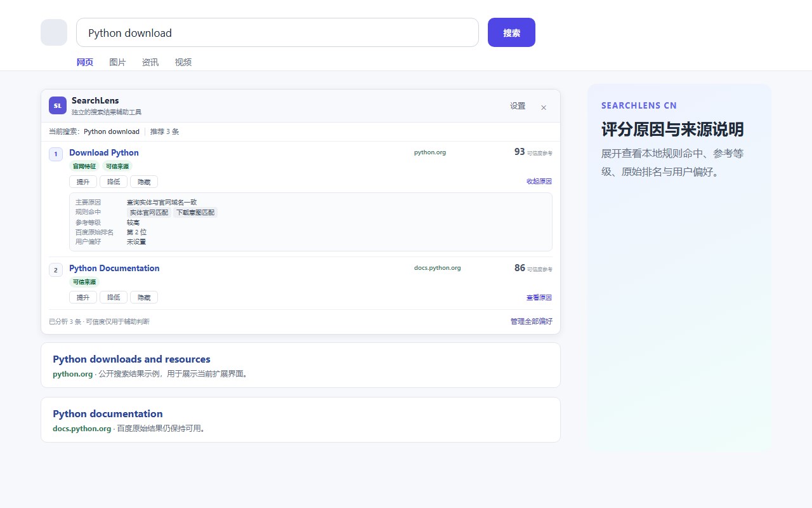Image resolution: width=812 pixels, height=508 pixels.
Task: Click the 官网特征 tag
Action: [x=84, y=166]
